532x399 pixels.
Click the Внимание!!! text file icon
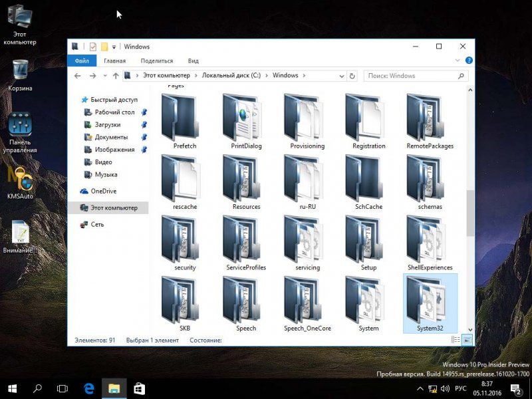20,237
